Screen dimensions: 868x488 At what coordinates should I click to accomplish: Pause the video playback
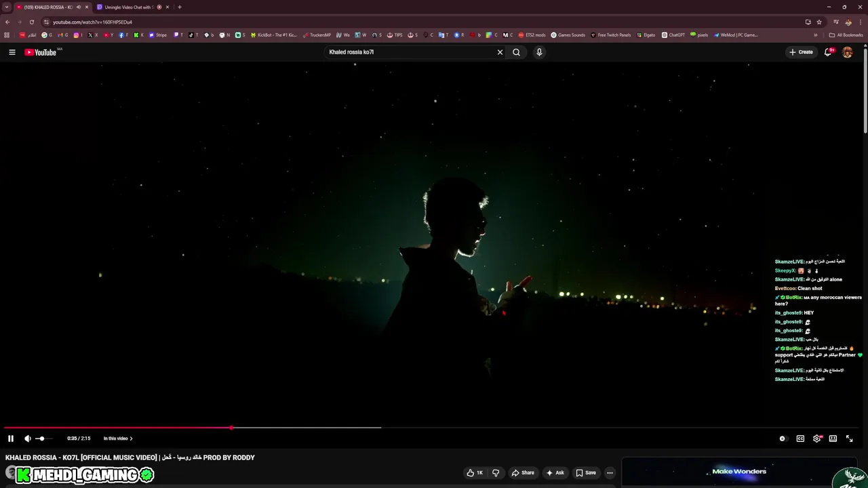pos(11,439)
